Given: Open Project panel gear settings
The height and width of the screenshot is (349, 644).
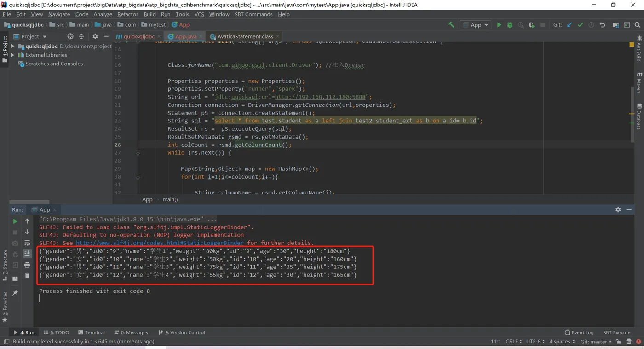Looking at the screenshot, I should pyautogui.click(x=95, y=36).
